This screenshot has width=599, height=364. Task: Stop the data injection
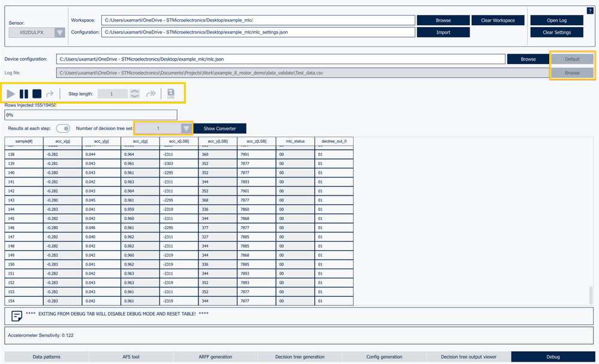37,94
